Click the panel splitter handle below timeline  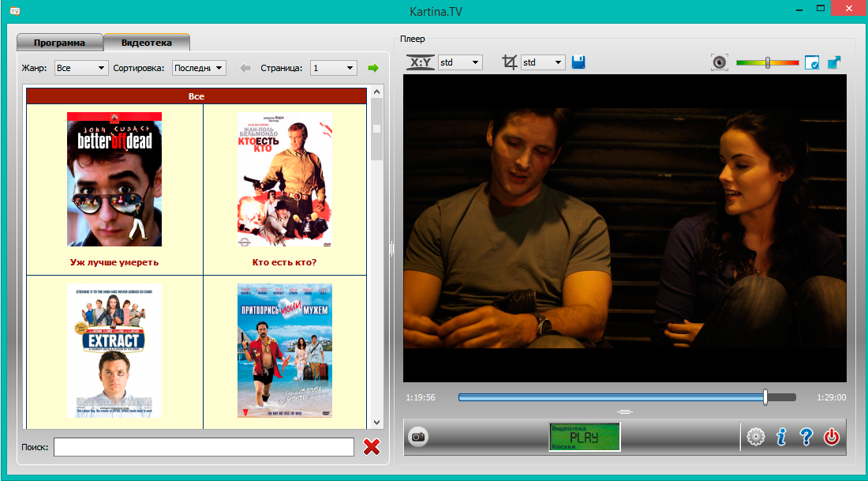625,412
